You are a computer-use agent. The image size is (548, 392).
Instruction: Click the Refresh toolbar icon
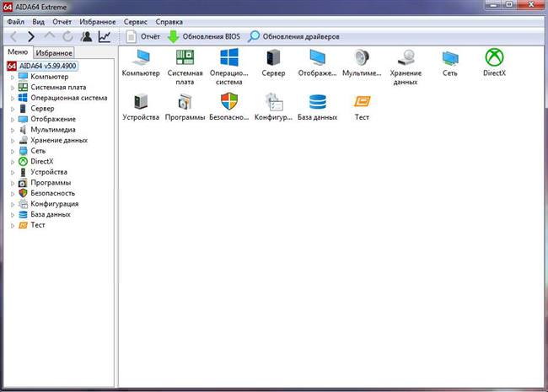67,36
